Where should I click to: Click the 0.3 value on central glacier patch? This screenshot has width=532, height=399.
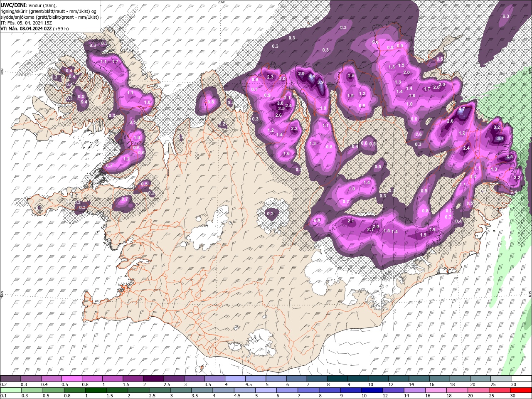pyautogui.click(x=270, y=214)
